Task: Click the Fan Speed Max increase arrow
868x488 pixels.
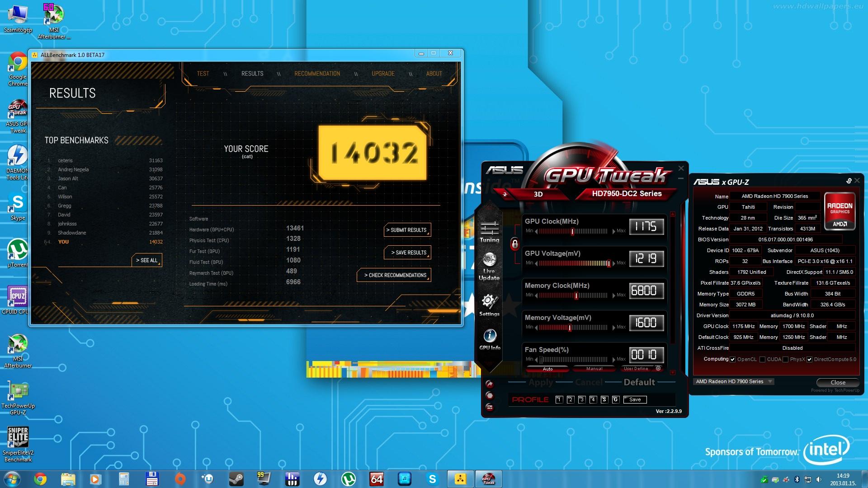Action: [x=613, y=360]
